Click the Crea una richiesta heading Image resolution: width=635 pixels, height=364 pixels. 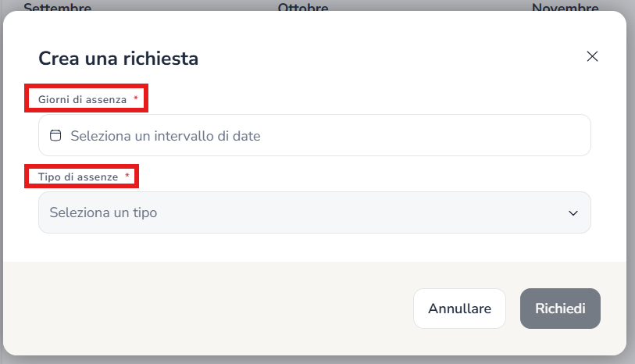pyautogui.click(x=118, y=58)
